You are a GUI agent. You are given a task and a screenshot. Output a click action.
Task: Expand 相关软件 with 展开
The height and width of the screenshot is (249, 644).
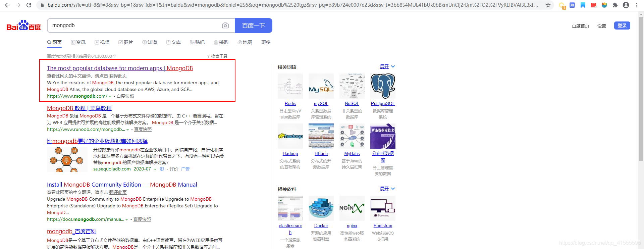click(x=387, y=189)
